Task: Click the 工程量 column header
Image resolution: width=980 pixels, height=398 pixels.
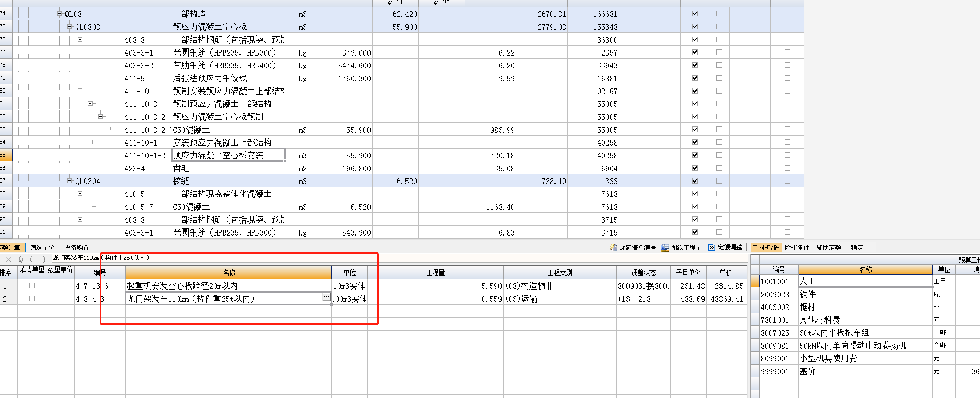Action: (435, 273)
